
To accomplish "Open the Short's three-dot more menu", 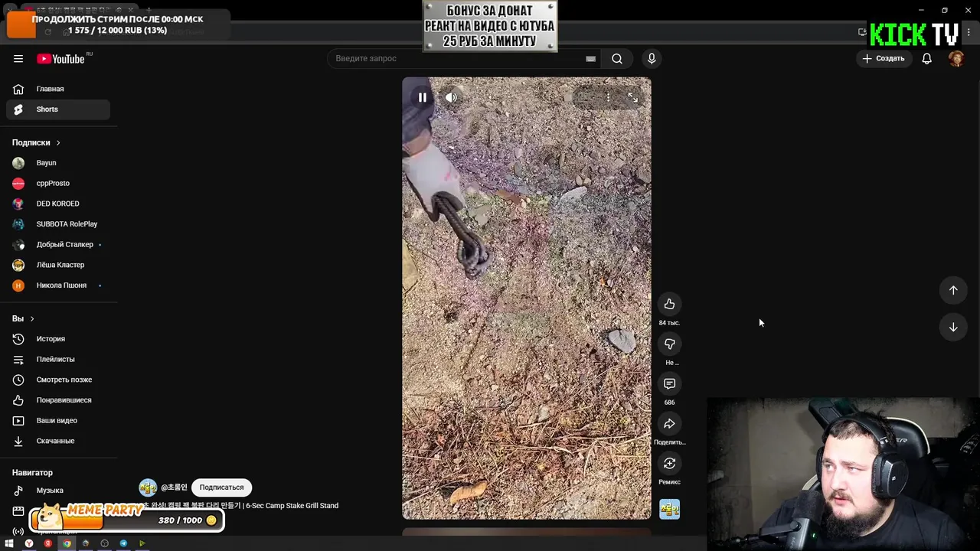I will pyautogui.click(x=608, y=97).
